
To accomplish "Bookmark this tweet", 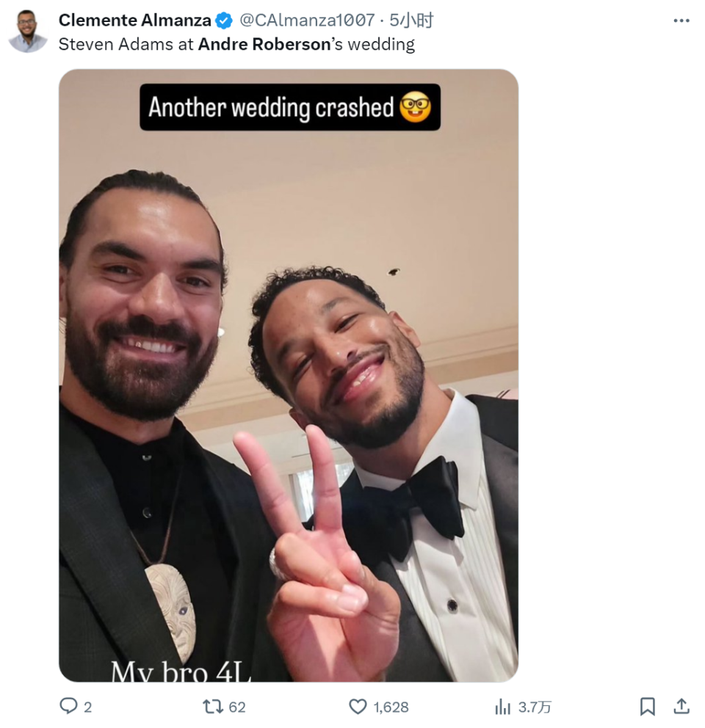I will pos(647,706).
